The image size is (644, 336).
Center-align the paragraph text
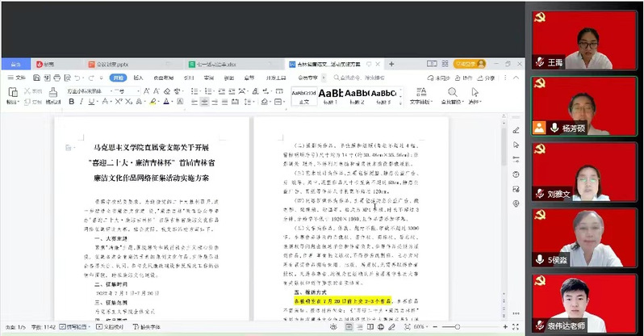(204, 103)
